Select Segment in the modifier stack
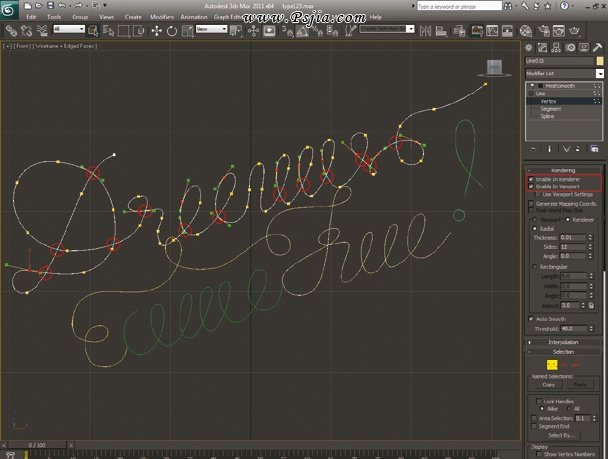 click(551, 109)
